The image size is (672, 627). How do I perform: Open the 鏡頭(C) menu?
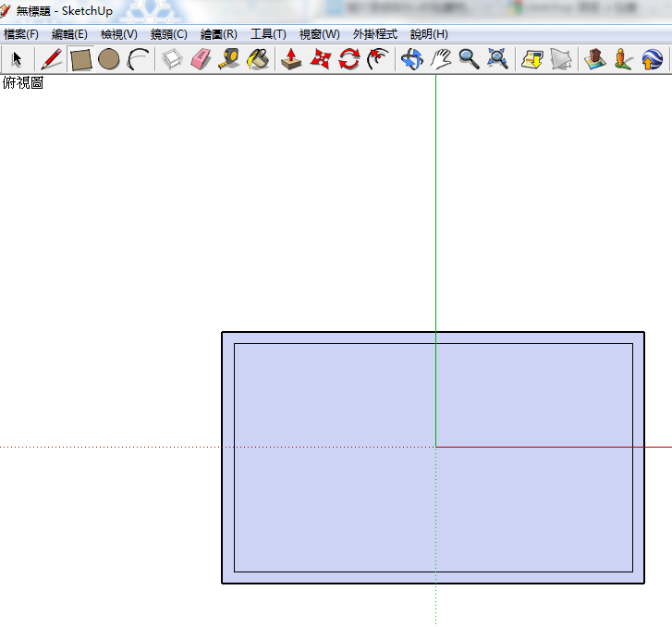click(169, 34)
